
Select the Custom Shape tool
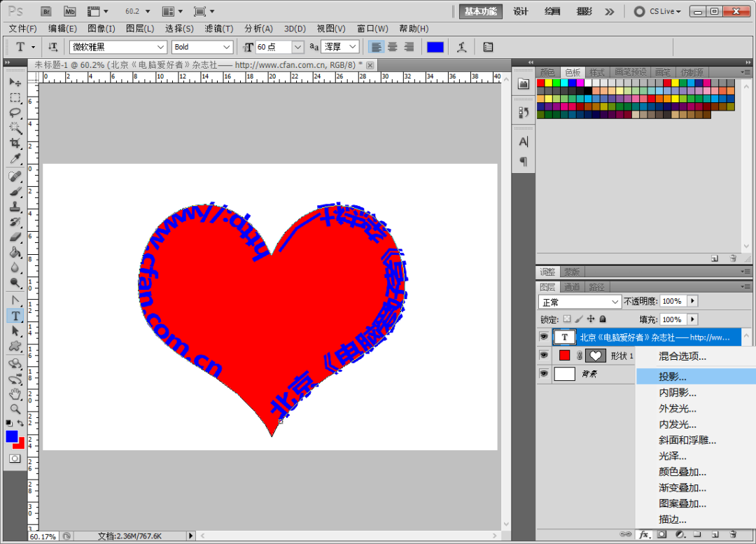pyautogui.click(x=15, y=346)
